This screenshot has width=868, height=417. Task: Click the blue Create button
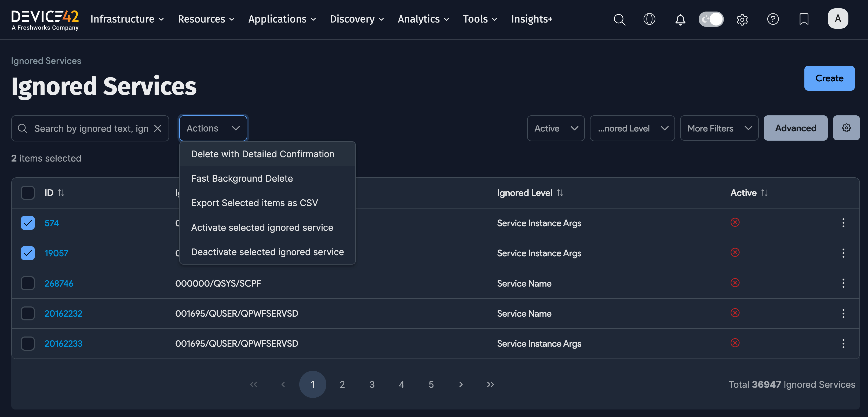(829, 78)
